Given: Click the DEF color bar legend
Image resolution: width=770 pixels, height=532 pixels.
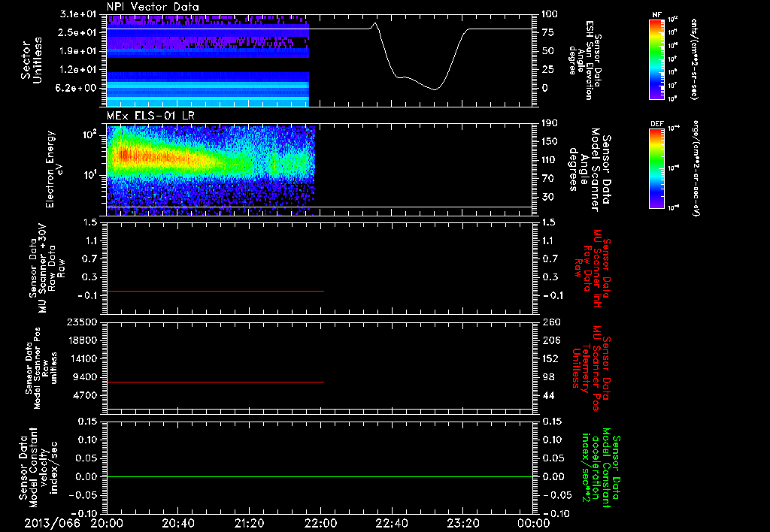Looking at the screenshot, I should tap(656, 168).
